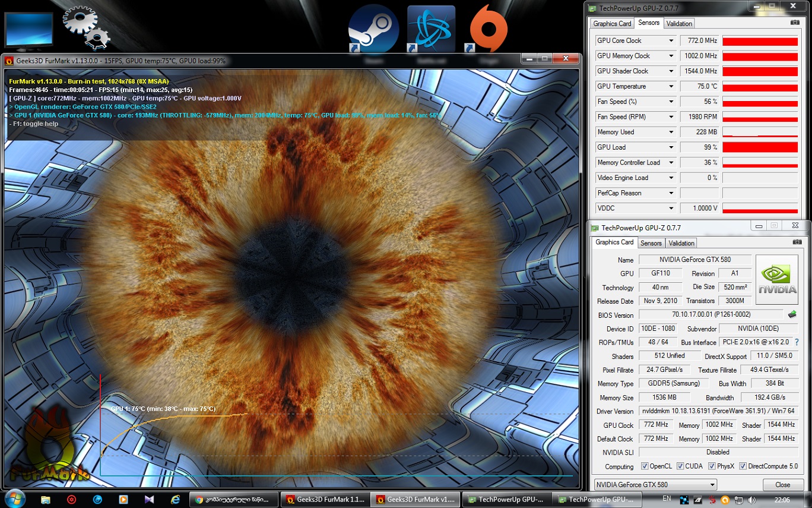Image resolution: width=812 pixels, height=508 pixels.
Task: Click the GPU Load red graph bar
Action: click(x=760, y=147)
